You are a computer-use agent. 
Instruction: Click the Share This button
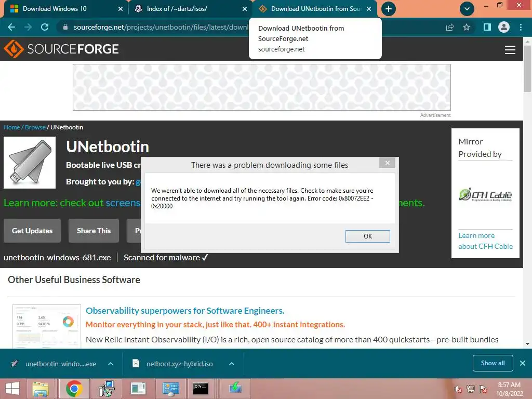point(94,231)
